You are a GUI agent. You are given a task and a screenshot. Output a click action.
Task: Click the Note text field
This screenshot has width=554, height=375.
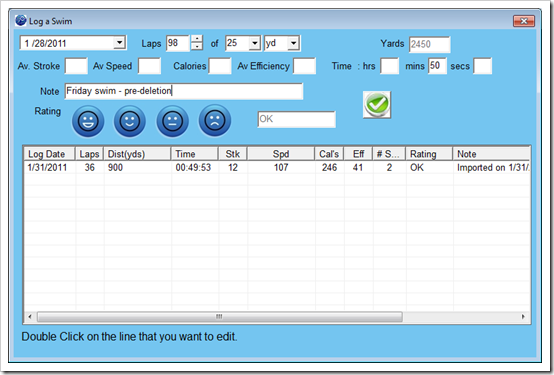click(184, 91)
